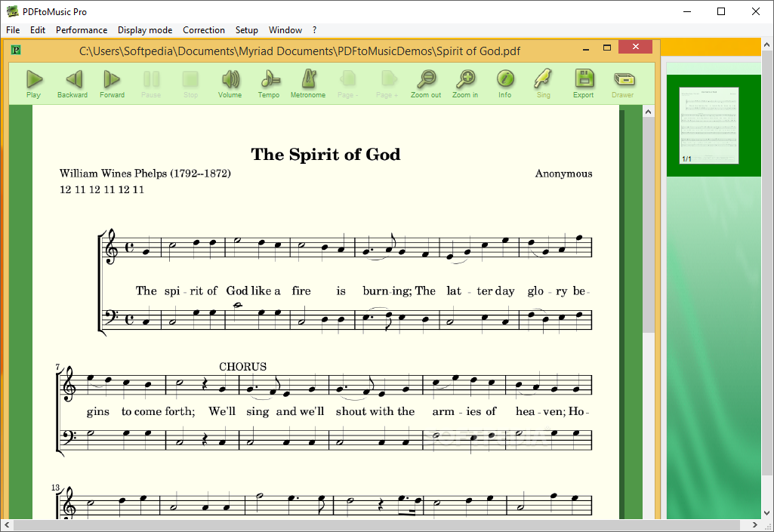This screenshot has height=532, width=774.
Task: Click the greyed Stop icon
Action: [x=190, y=84]
